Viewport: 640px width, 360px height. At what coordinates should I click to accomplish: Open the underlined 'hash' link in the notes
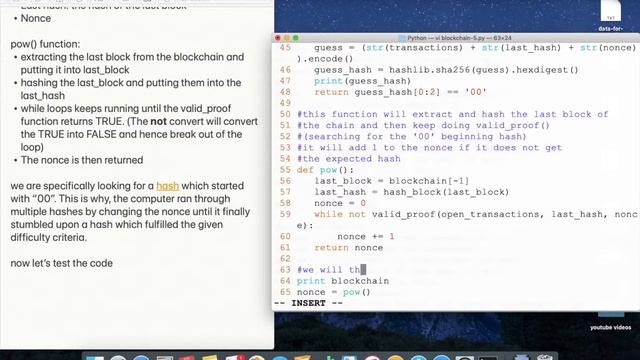click(x=167, y=186)
